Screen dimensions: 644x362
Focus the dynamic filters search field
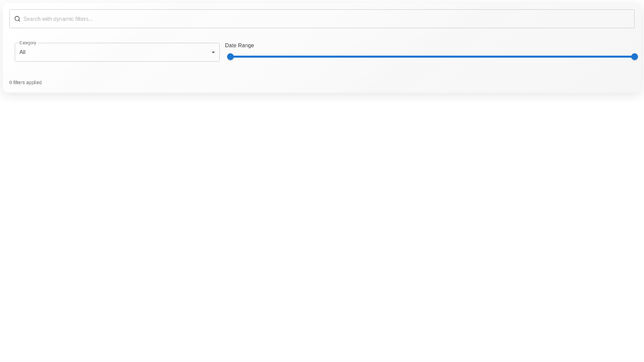pos(322,19)
